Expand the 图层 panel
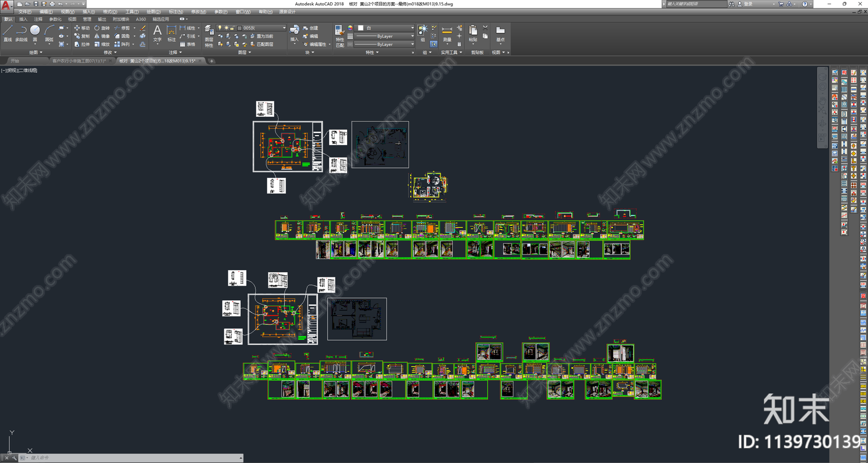 point(245,53)
